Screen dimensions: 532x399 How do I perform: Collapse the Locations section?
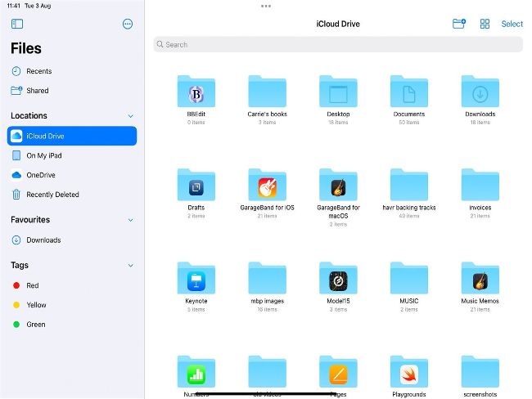click(130, 116)
